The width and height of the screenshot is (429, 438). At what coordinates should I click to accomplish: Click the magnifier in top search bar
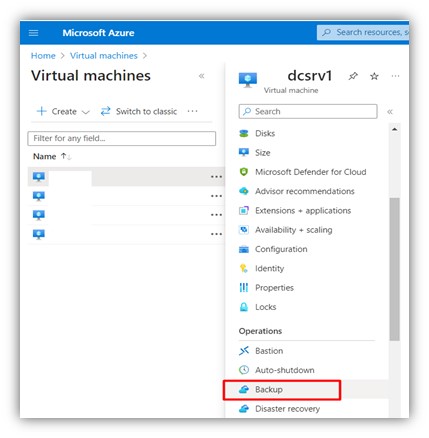(x=327, y=32)
